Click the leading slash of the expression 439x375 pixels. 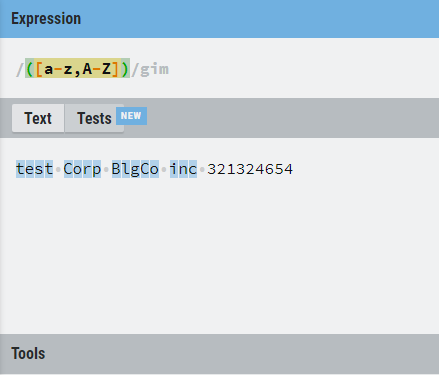tap(20, 69)
